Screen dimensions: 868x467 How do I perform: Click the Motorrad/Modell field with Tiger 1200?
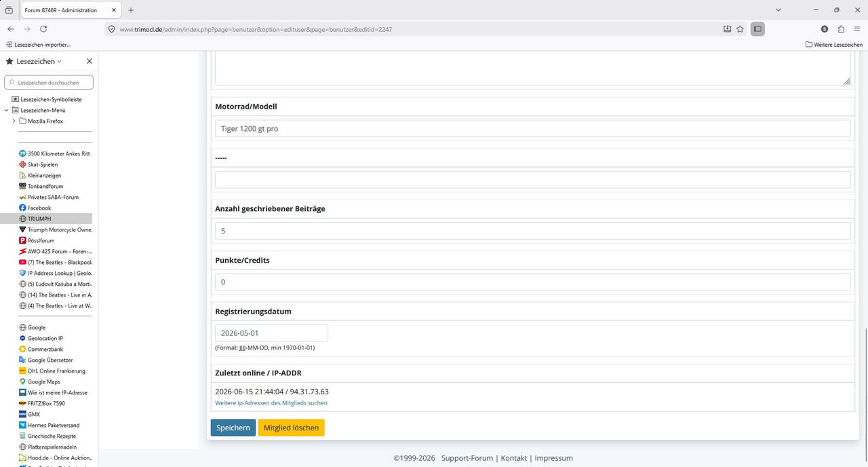(x=532, y=128)
